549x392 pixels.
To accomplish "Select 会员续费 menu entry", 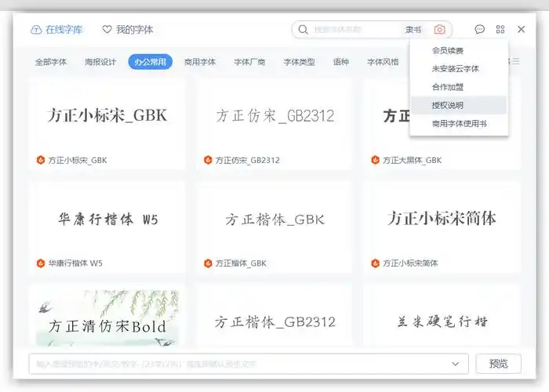I will [459, 51].
